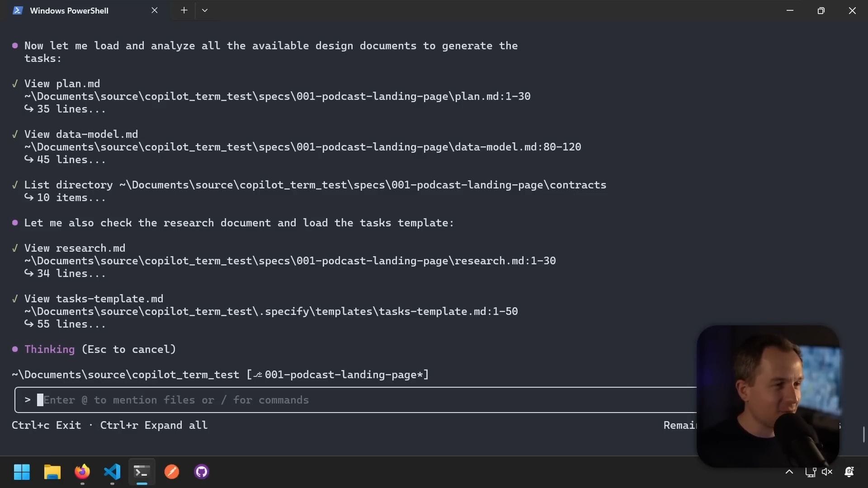
Task: Show hidden system tray icons
Action: [x=789, y=472]
